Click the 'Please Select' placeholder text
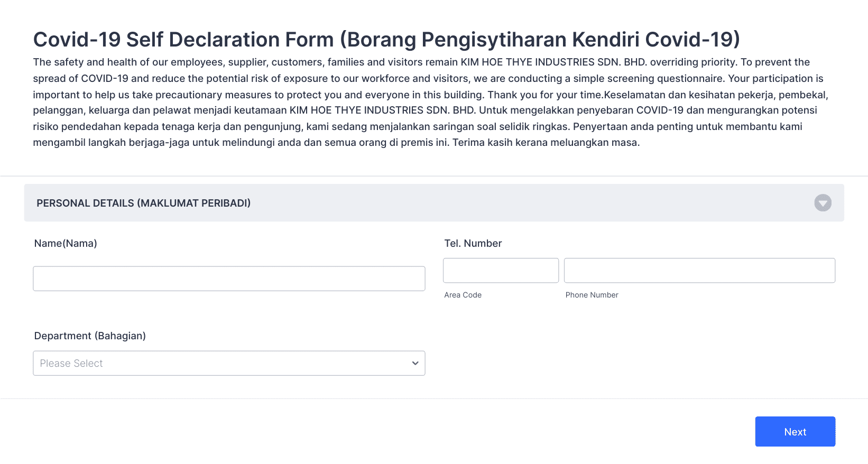 coord(71,363)
